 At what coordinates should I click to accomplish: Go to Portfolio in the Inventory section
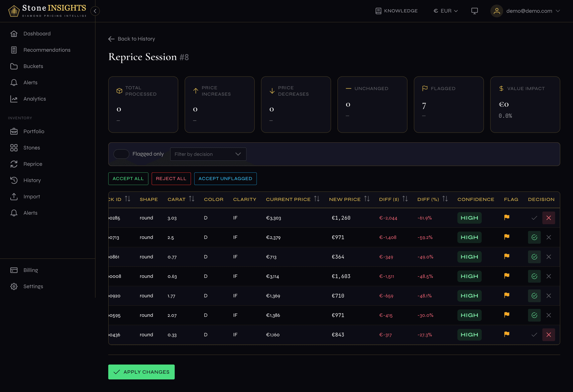click(x=34, y=131)
